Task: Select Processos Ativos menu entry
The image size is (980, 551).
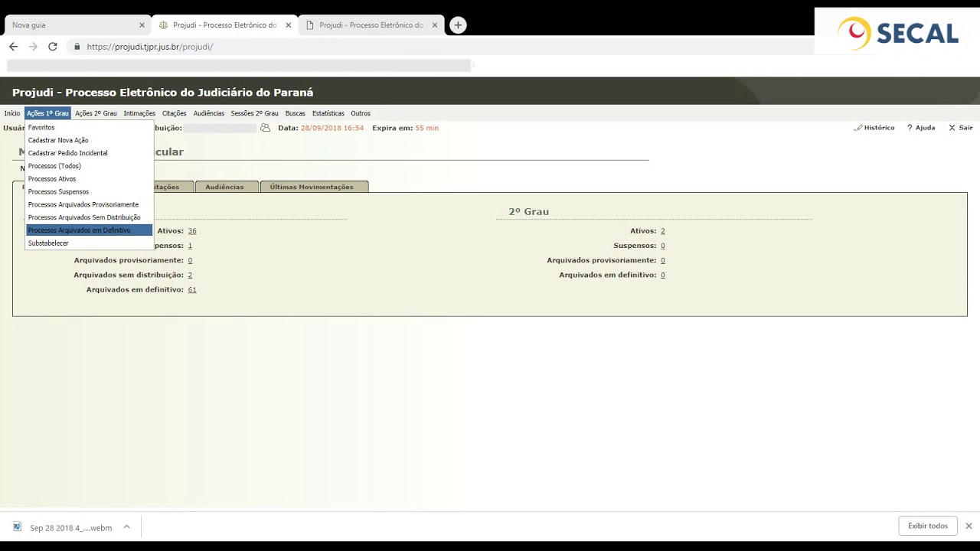Action: [89, 179]
